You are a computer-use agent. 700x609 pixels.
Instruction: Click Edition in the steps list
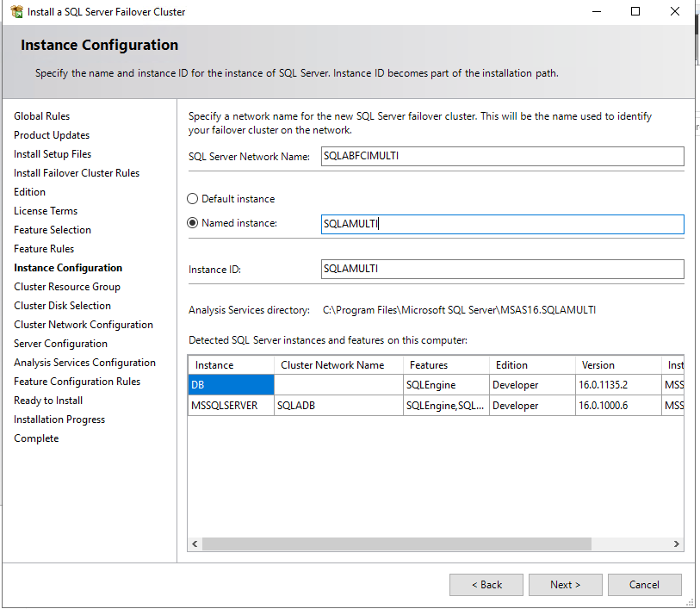30,192
